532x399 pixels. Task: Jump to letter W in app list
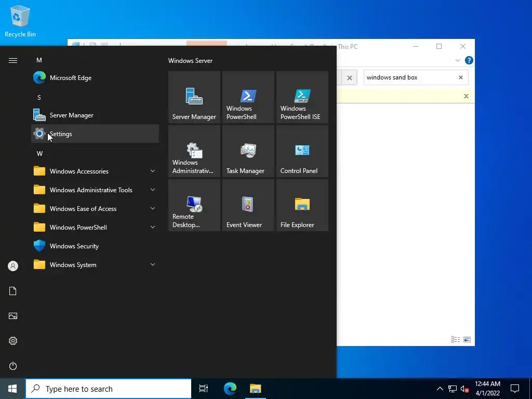click(x=39, y=154)
